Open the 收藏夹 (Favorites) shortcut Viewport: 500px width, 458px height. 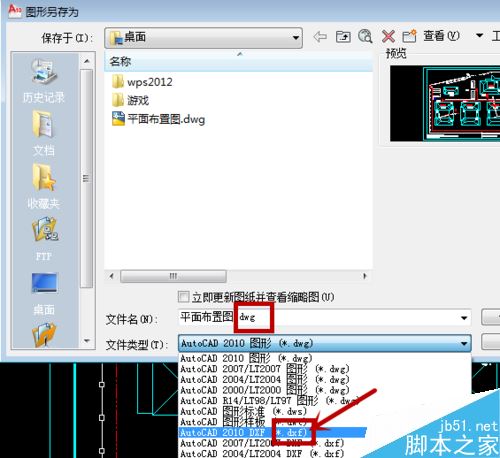(44, 186)
